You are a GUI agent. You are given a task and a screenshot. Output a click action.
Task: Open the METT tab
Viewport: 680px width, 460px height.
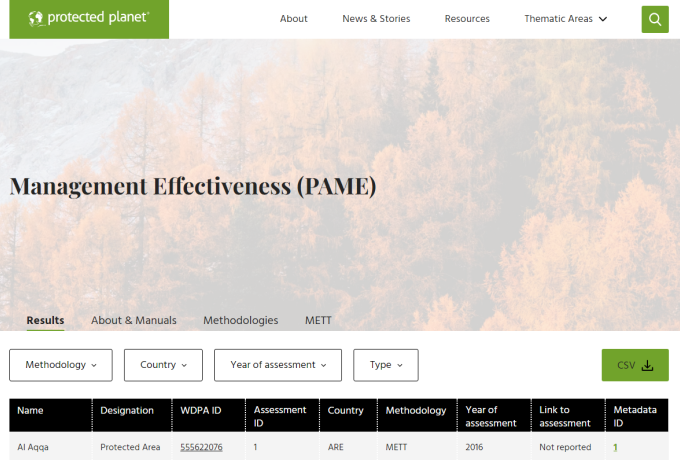[x=318, y=320]
